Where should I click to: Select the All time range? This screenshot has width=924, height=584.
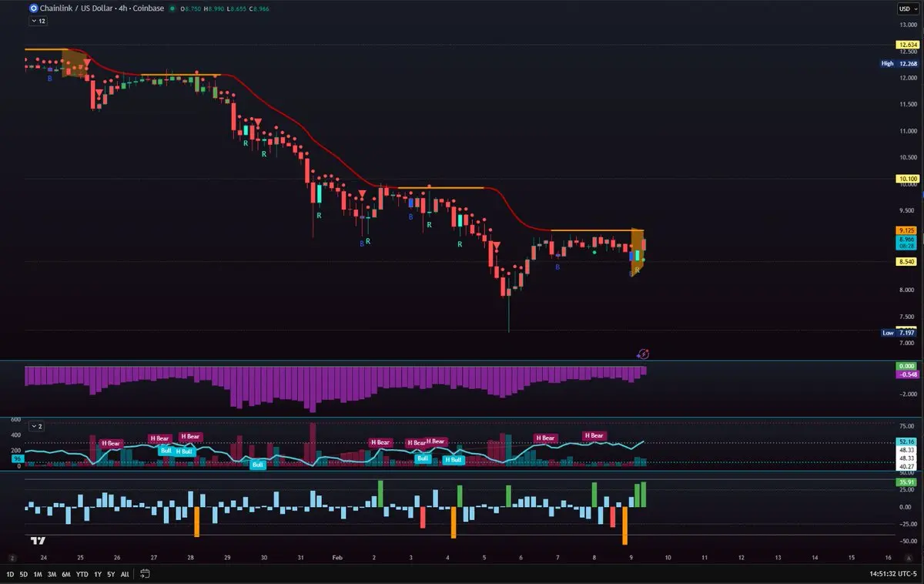tap(125, 574)
